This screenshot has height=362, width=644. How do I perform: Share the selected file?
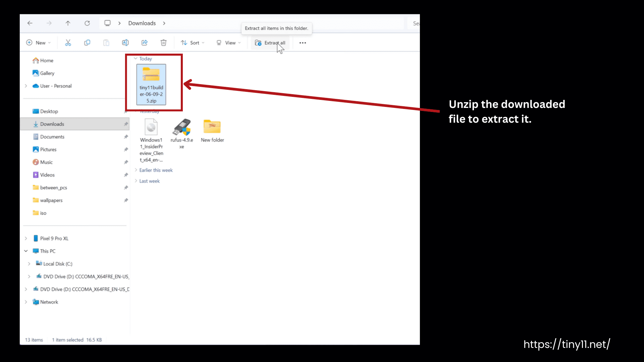(144, 43)
